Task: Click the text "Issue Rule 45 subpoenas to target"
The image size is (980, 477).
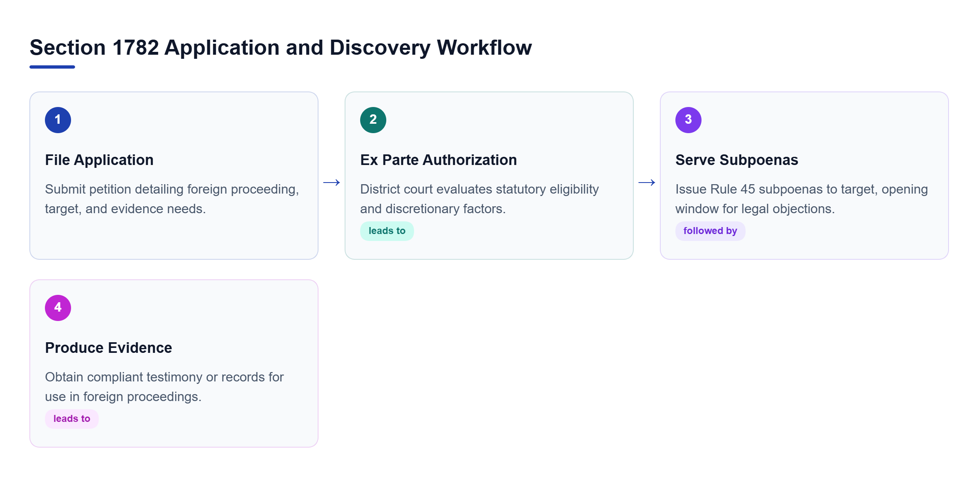Action: point(775,189)
